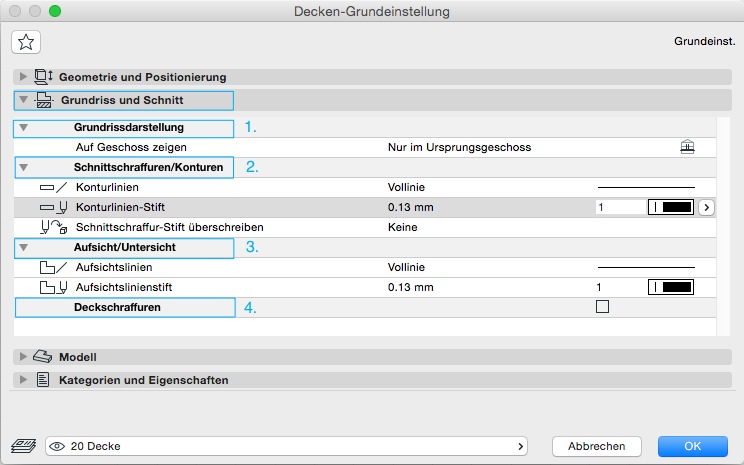Click the Schnittschraffur-Stift überschreiben icon
744x465 pixels.
point(52,227)
